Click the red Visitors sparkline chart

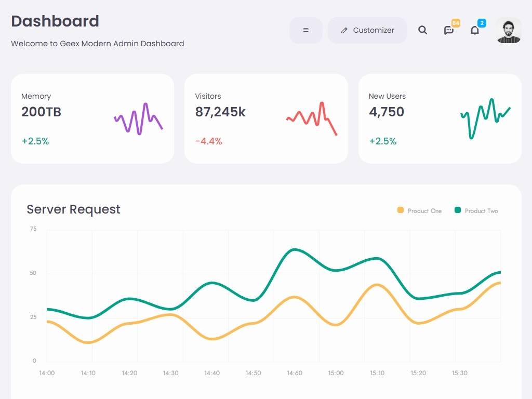(x=312, y=118)
